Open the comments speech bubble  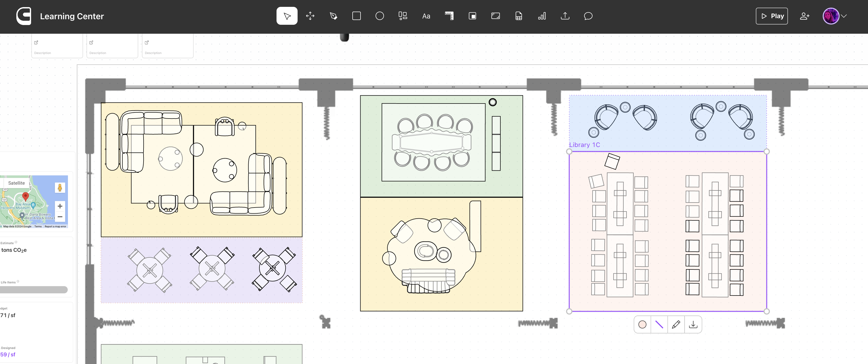coord(588,16)
